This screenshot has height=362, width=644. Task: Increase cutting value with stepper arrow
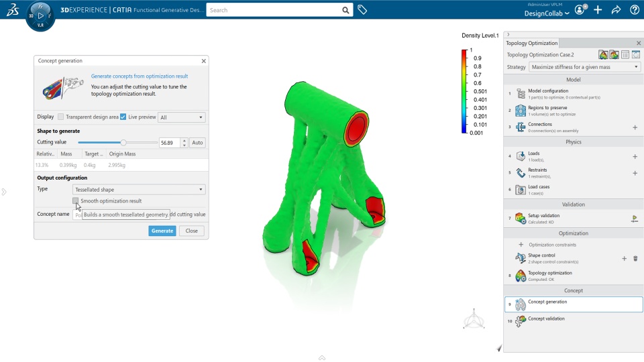tap(184, 140)
